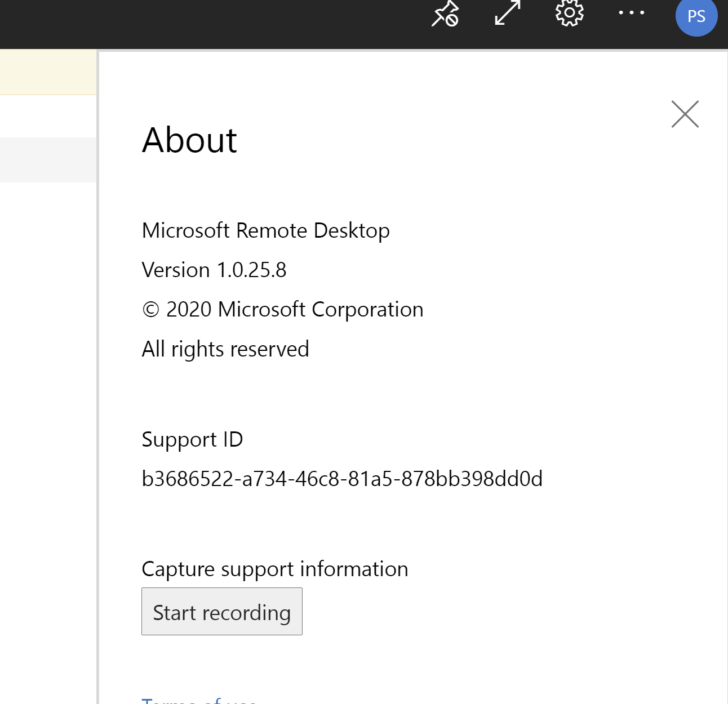The image size is (728, 704).
Task: Close the About panel
Action: tap(685, 114)
